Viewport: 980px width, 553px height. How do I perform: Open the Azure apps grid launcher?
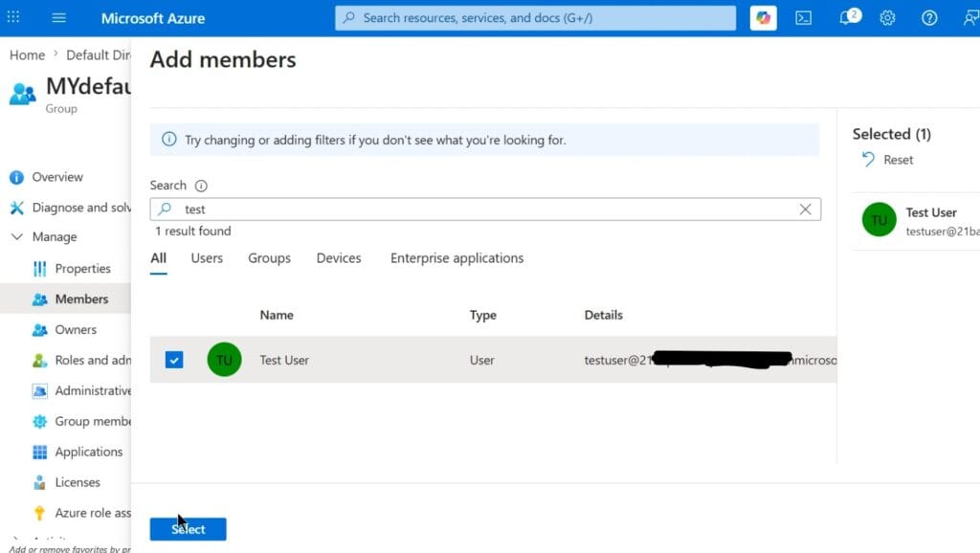tap(13, 17)
